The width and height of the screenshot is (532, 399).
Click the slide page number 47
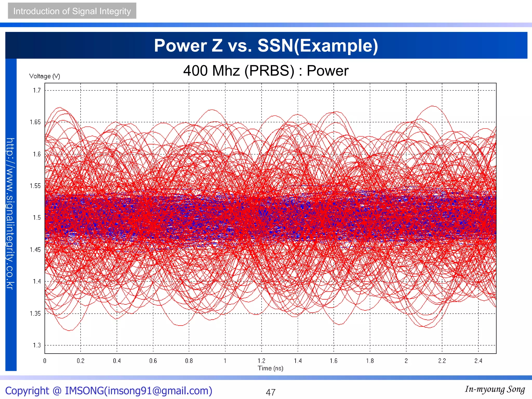(270, 392)
